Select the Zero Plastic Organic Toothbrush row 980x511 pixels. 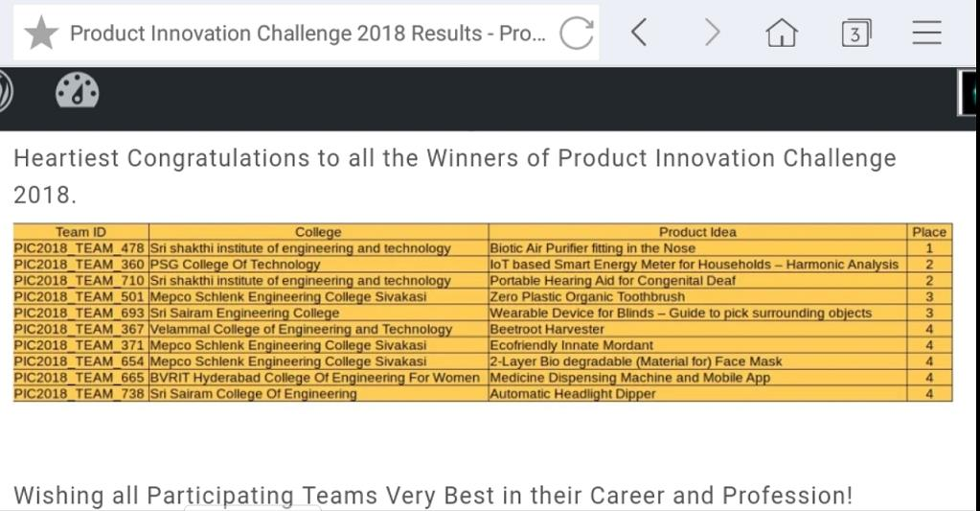click(x=483, y=296)
